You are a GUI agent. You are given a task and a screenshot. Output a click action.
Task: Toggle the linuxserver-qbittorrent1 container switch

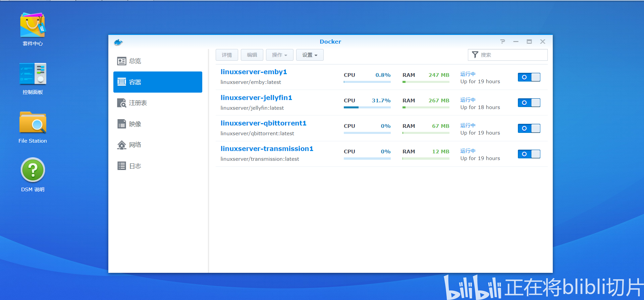[x=529, y=128]
